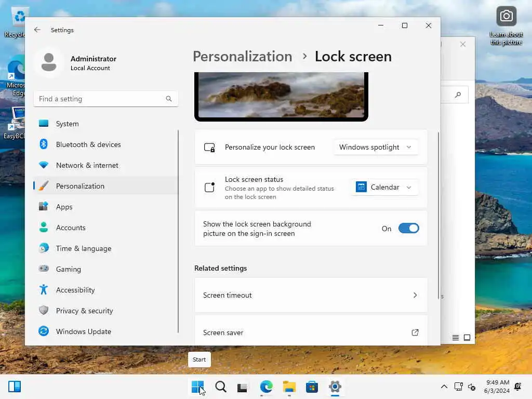This screenshot has width=532, height=399.
Task: Click the Gaming controller icon
Action: [x=44, y=269]
